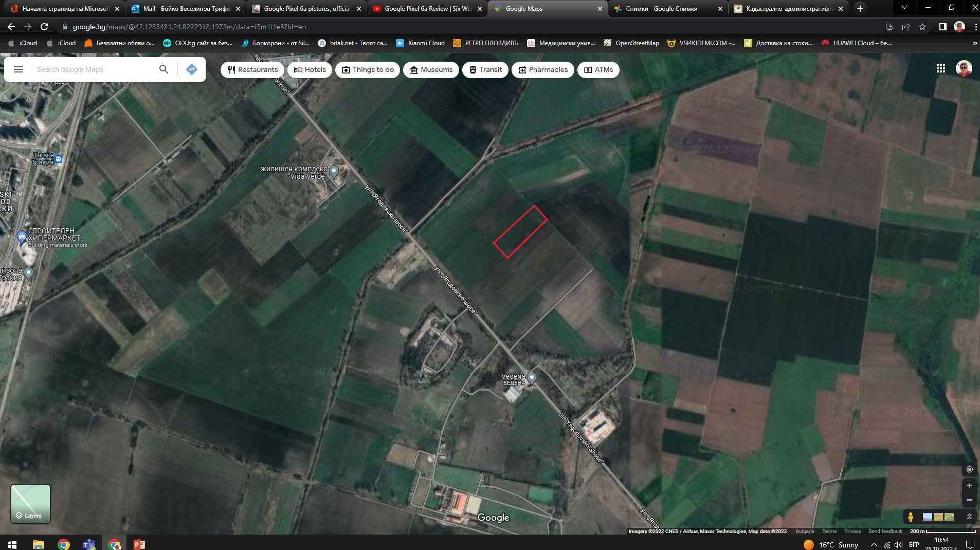Toggle the Layers map view thumbnail
980x550 pixels.
[x=31, y=504]
